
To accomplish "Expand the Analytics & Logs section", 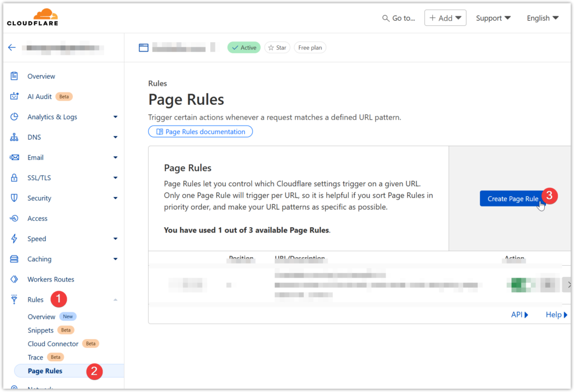I will tap(115, 117).
